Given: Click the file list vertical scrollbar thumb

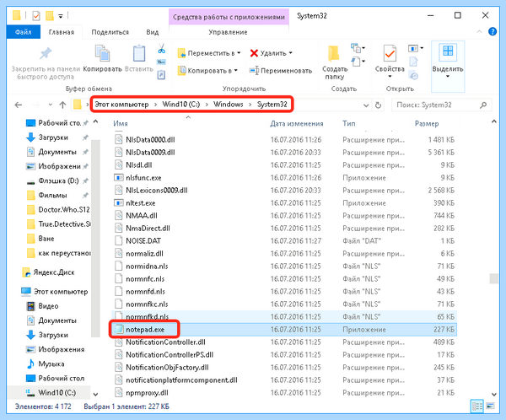Looking at the screenshot, I should tap(493, 278).
